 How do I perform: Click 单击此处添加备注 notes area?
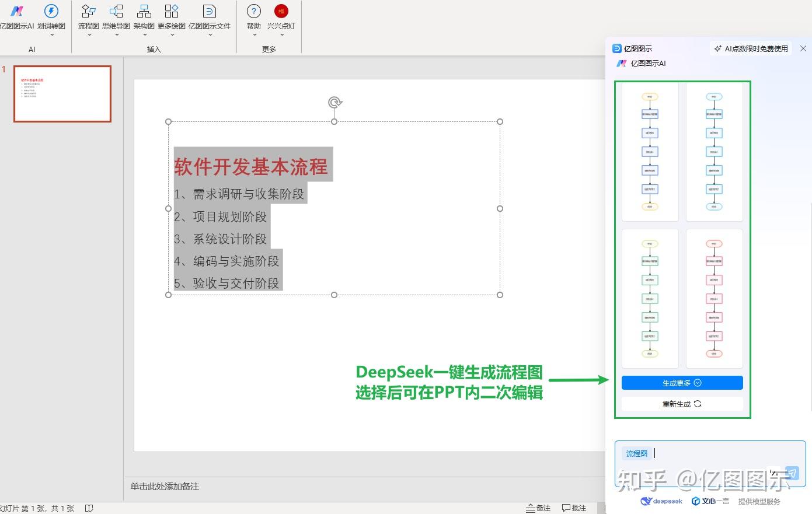pyautogui.click(x=165, y=486)
